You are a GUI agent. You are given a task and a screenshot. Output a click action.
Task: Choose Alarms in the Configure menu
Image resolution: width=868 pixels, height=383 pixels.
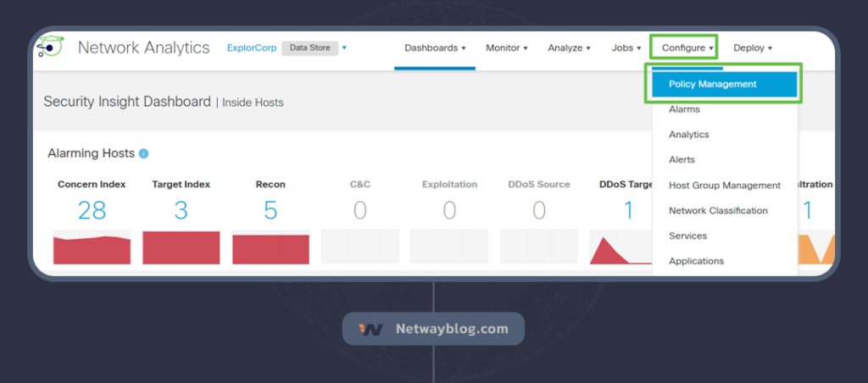[684, 109]
